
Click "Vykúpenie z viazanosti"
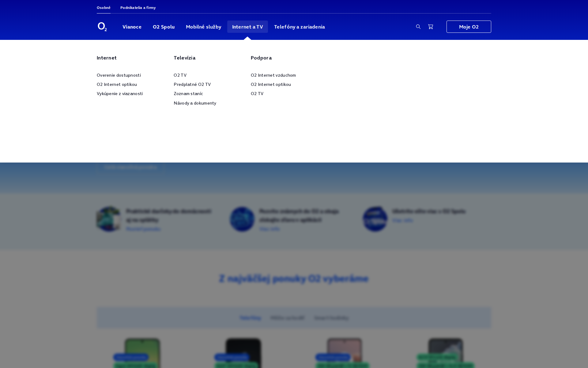(x=119, y=94)
